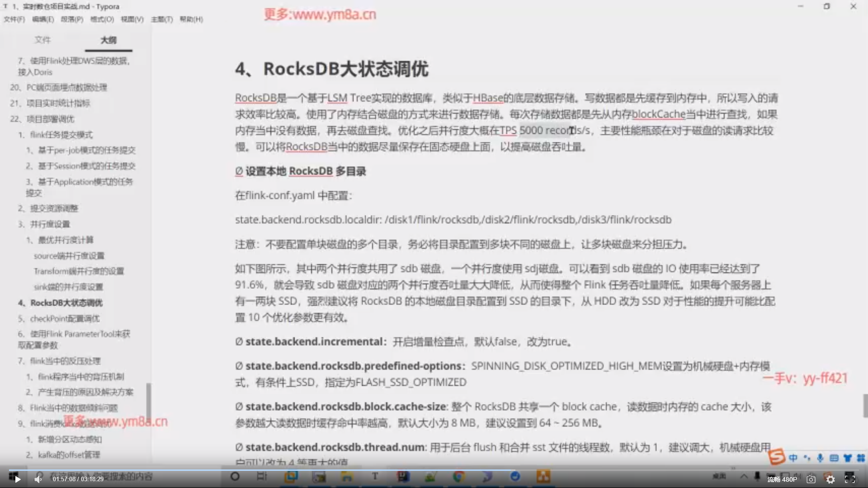Switch to the 文件 sidebar tab
The height and width of the screenshot is (488, 868).
tap(42, 40)
